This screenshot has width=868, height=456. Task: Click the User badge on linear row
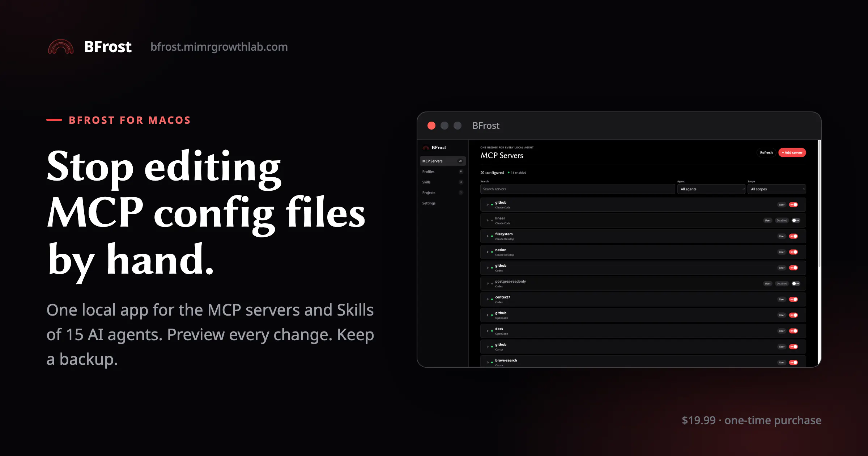tap(767, 220)
